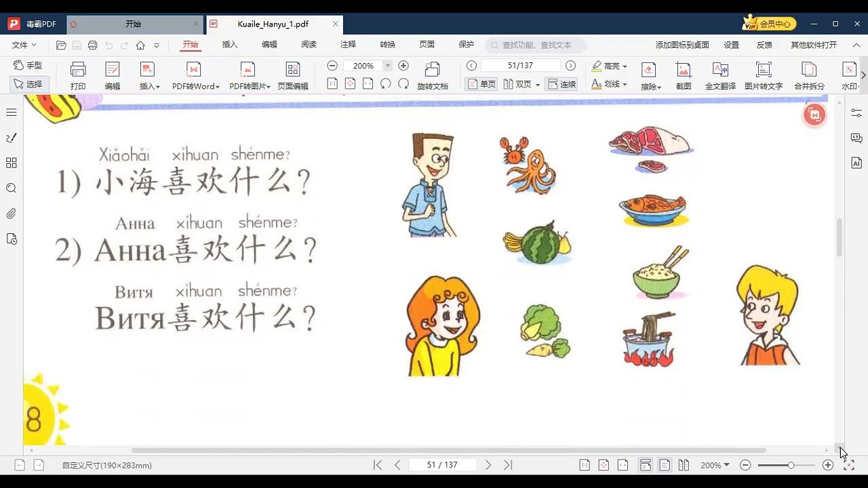Click the floating red convert-to-Word button
The width and height of the screenshot is (868, 488).
tap(814, 115)
